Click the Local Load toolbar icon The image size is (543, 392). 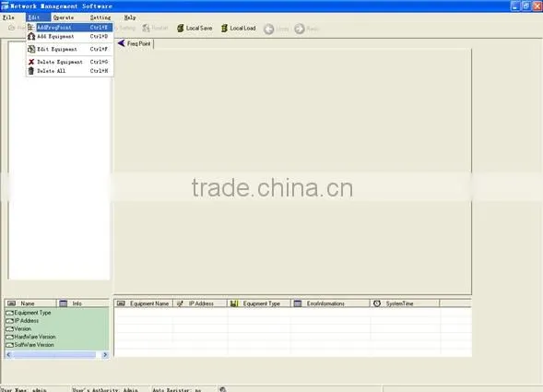(x=224, y=28)
